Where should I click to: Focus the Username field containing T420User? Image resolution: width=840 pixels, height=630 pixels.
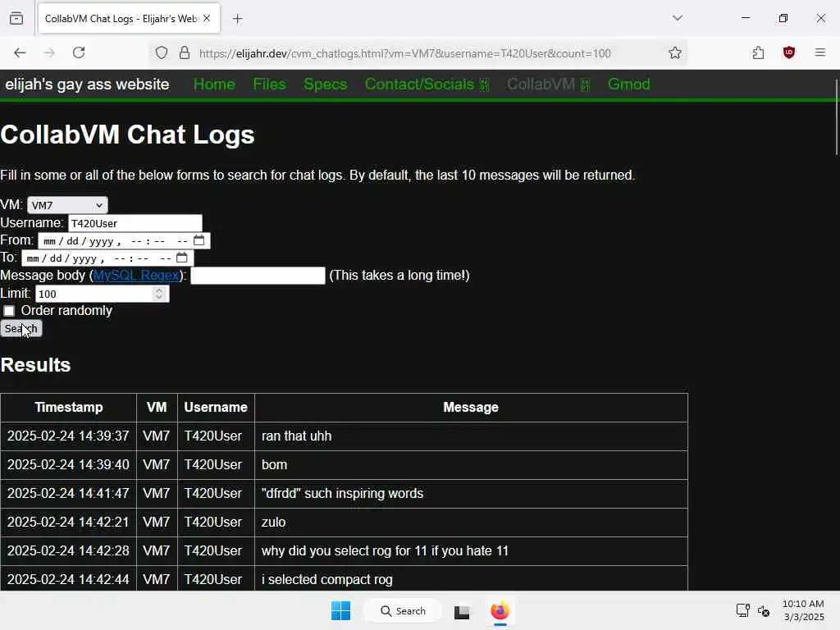tap(135, 223)
